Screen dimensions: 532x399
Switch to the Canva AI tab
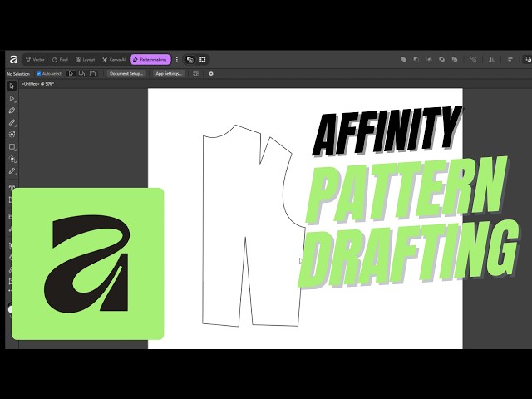point(114,60)
